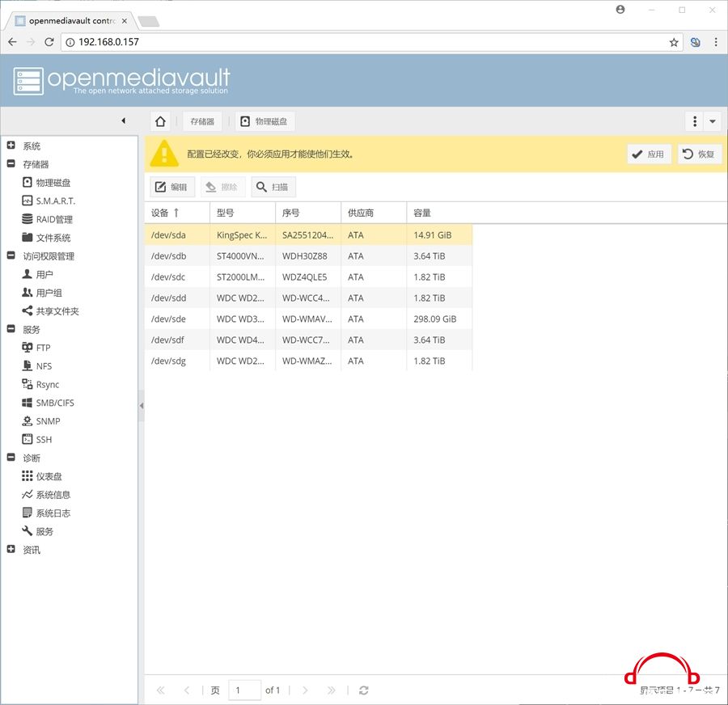Sort by the 供应商 column header
This screenshot has width=728, height=705.
[x=374, y=213]
